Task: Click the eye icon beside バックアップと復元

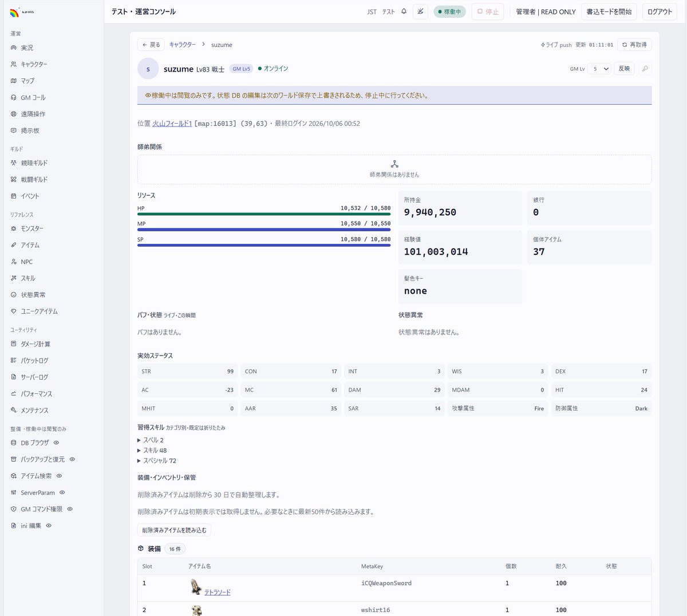Action: click(x=72, y=459)
